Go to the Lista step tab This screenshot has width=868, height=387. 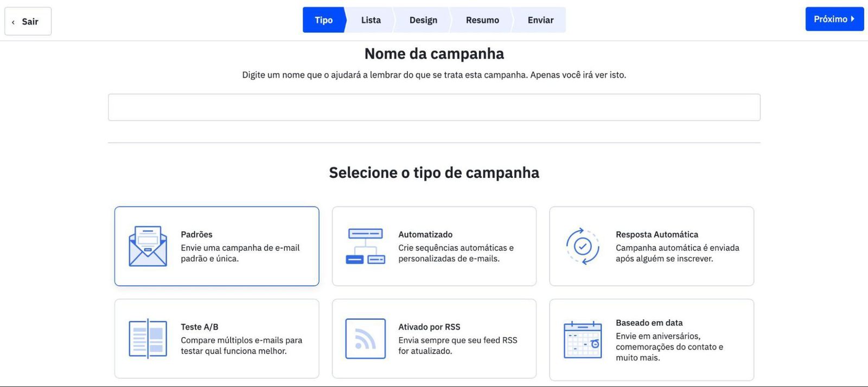click(x=371, y=20)
